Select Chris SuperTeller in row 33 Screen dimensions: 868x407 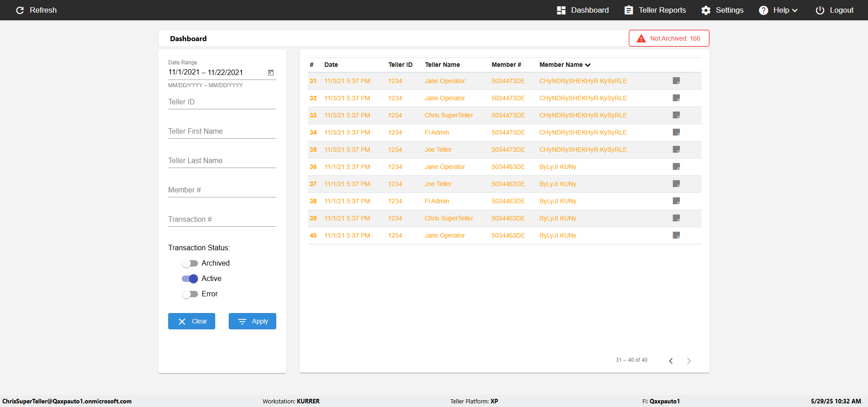point(449,115)
